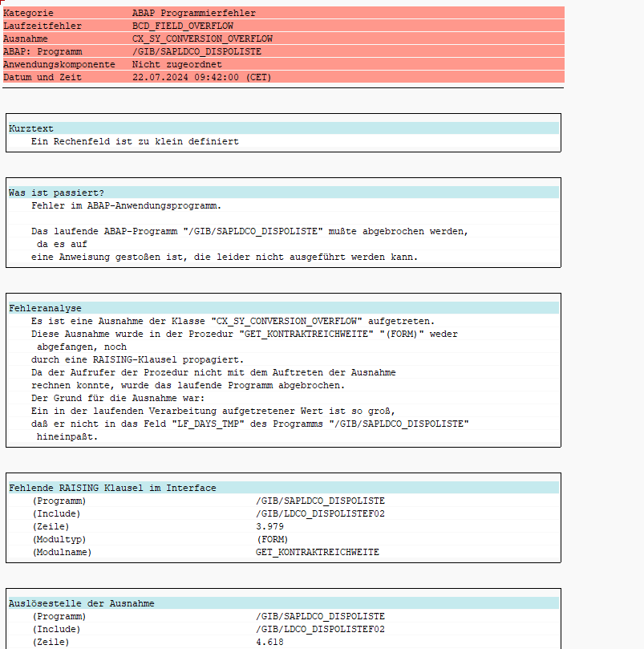Select the Modulname value GET_KONTRAKTREICHWEITE

coord(318,552)
